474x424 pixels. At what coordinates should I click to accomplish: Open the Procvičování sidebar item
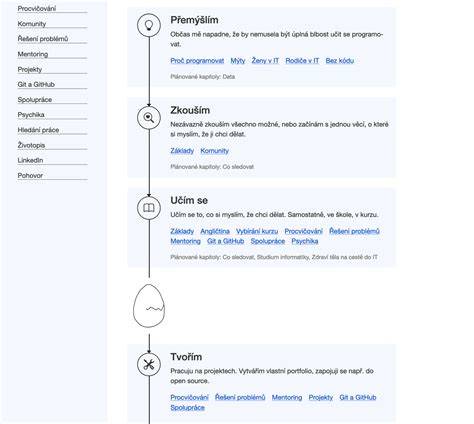point(37,9)
